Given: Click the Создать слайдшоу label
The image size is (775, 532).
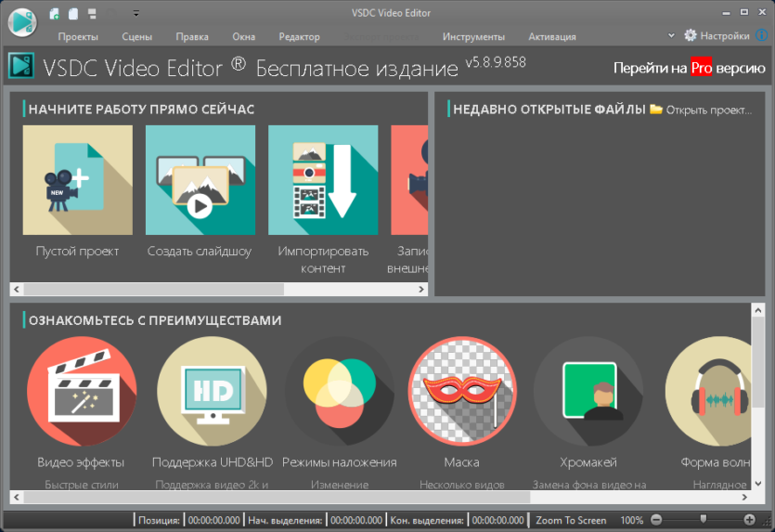Looking at the screenshot, I should (x=200, y=252).
